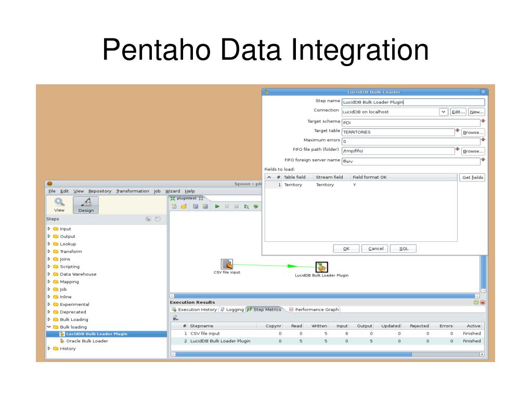Click the expand-all tree icon beside Steps
The height and width of the screenshot is (399, 532).
[x=148, y=219]
